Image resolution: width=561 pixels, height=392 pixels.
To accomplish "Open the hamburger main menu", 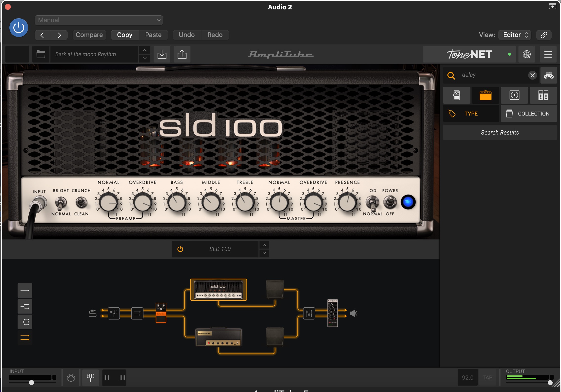I will (x=548, y=54).
